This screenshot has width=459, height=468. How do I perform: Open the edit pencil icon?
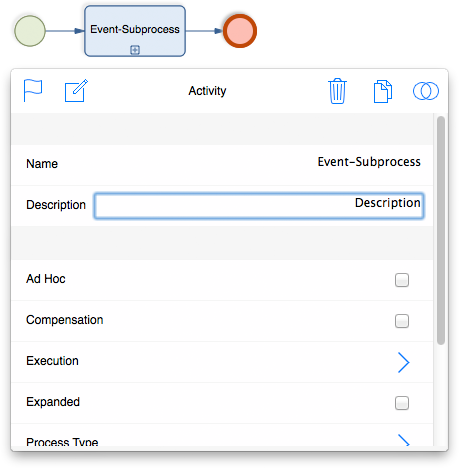point(76,90)
